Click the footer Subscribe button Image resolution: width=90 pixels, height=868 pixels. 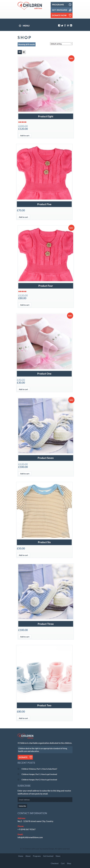pos(22,806)
